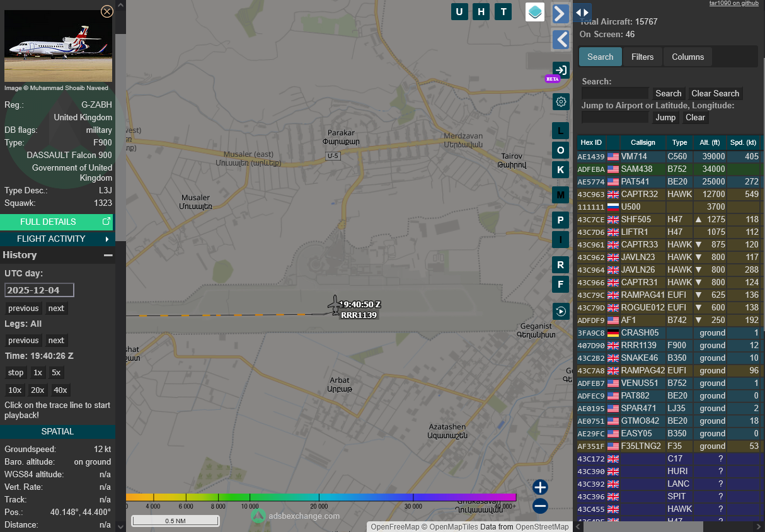
Task: Expand sidebar with right chevron button
Action: point(561,13)
